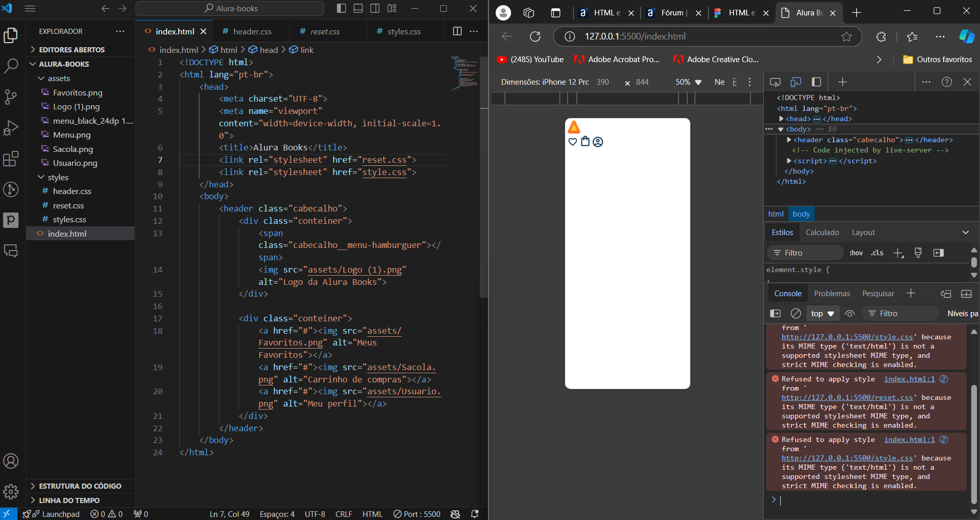Screen dimensions: 980x520
Task: Open Sacola.png in the explorer
Action: 73,149
